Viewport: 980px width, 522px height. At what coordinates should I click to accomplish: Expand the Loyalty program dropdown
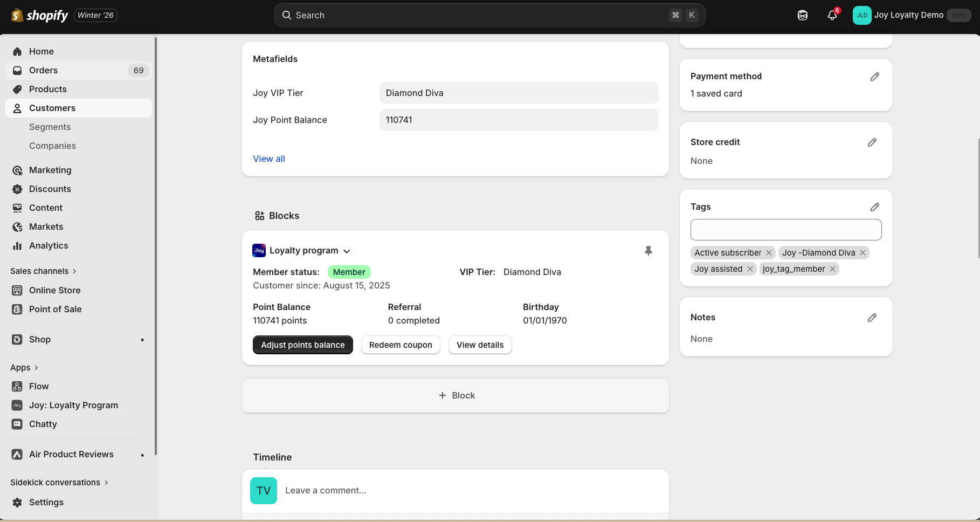tap(347, 251)
